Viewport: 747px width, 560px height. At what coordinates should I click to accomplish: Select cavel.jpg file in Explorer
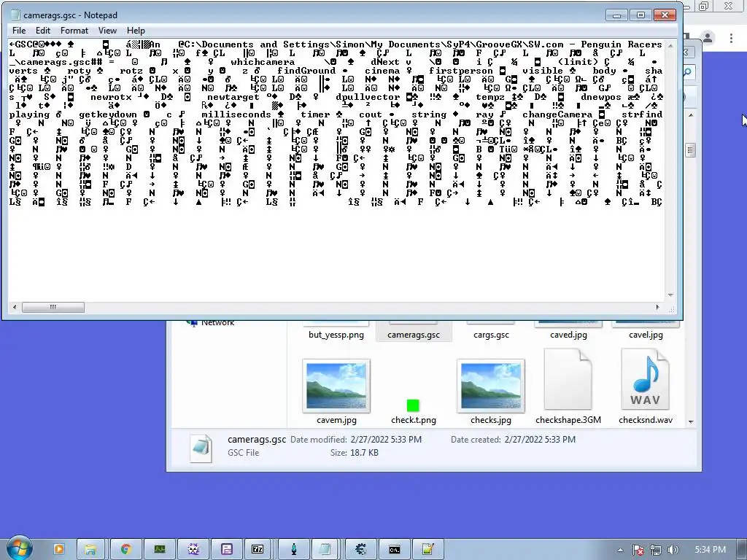point(646,335)
